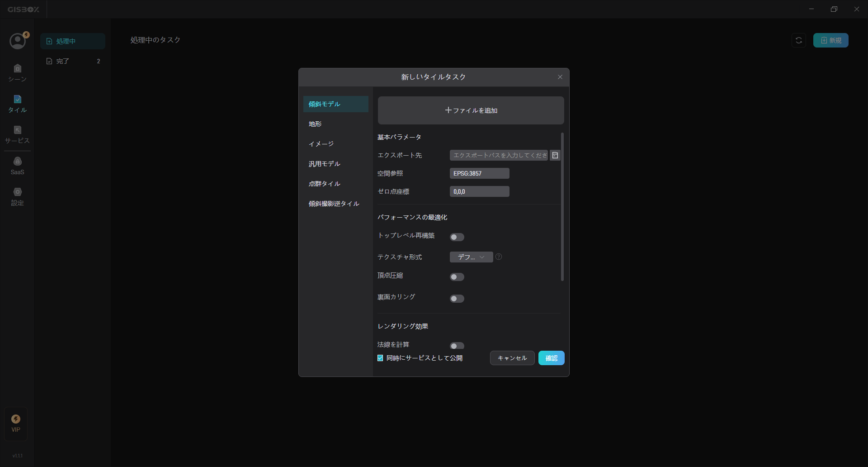Click the エクスポート先 path input field
The image size is (868, 467).
click(x=499, y=155)
